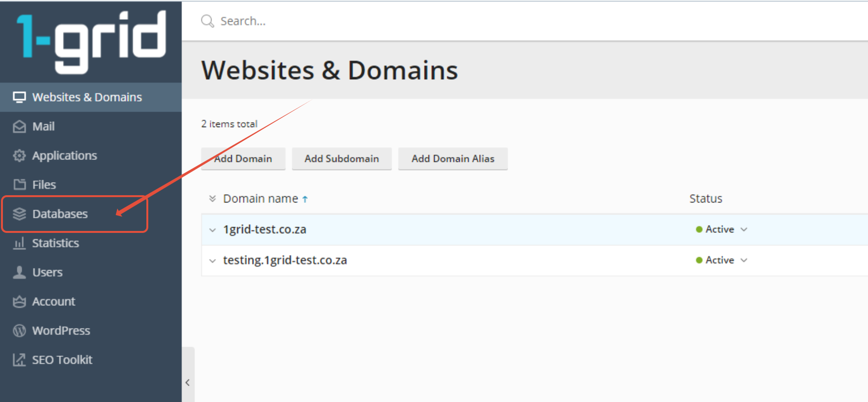The image size is (868, 402).
Task: Open the testing.1grid-test.co.za domain link
Action: point(285,260)
